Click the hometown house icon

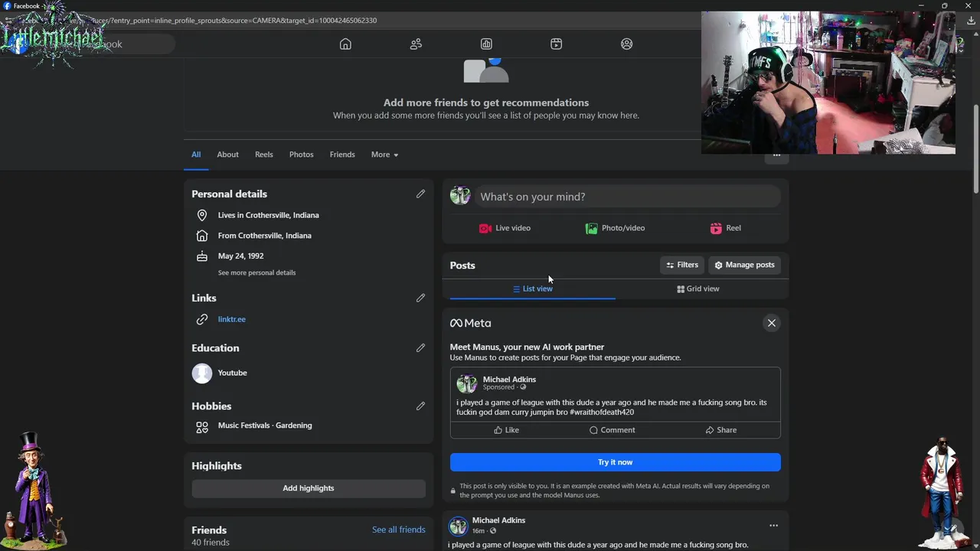(x=202, y=236)
